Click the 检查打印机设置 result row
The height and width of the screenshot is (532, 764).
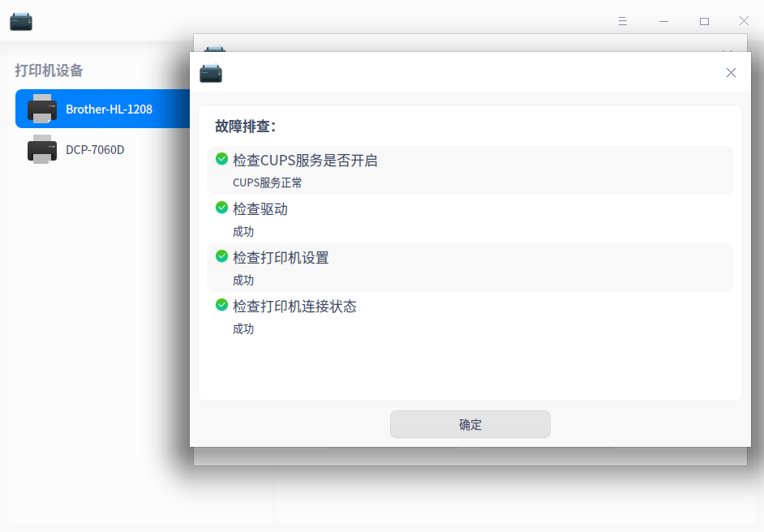pos(470,268)
